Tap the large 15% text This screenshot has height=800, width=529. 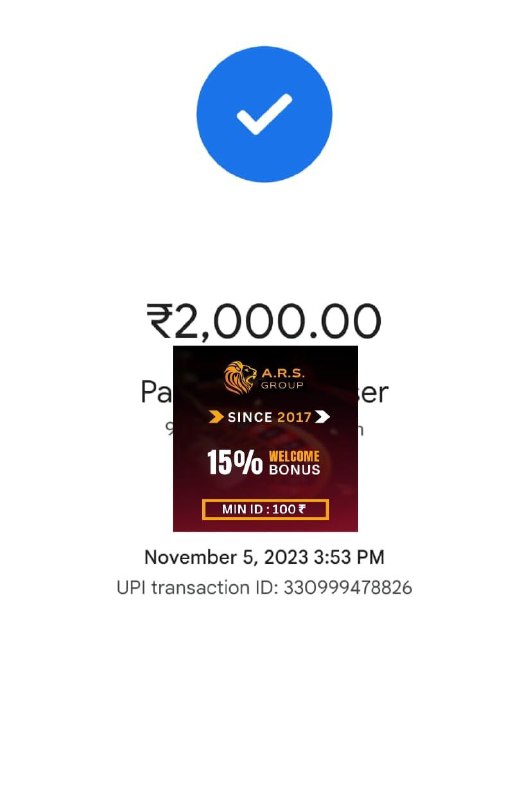pos(235,462)
